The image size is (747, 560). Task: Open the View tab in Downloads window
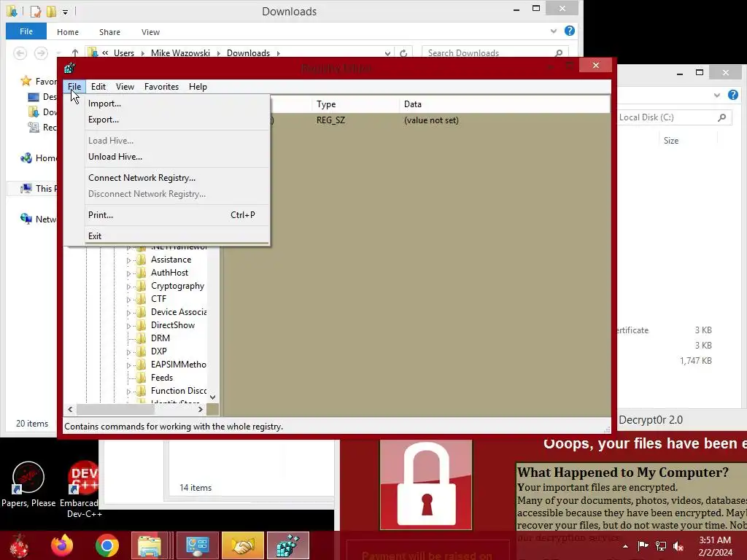(x=150, y=32)
